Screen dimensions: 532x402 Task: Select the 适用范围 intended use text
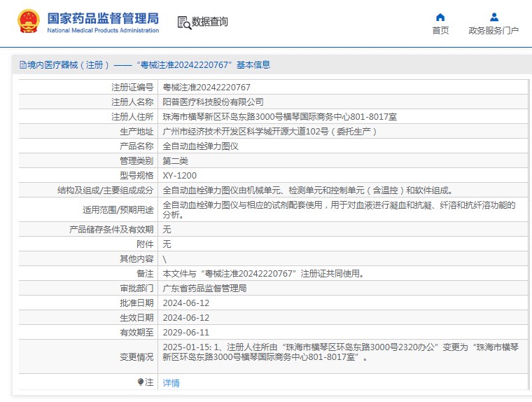[339, 210]
